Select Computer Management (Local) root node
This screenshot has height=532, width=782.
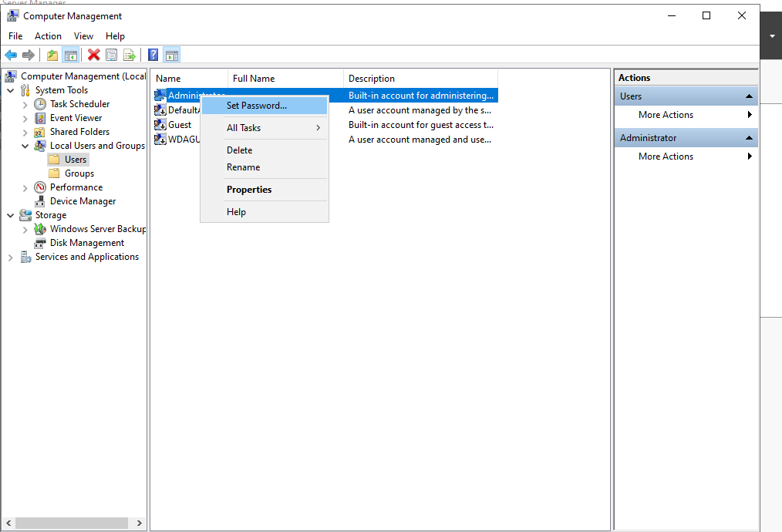coord(83,76)
